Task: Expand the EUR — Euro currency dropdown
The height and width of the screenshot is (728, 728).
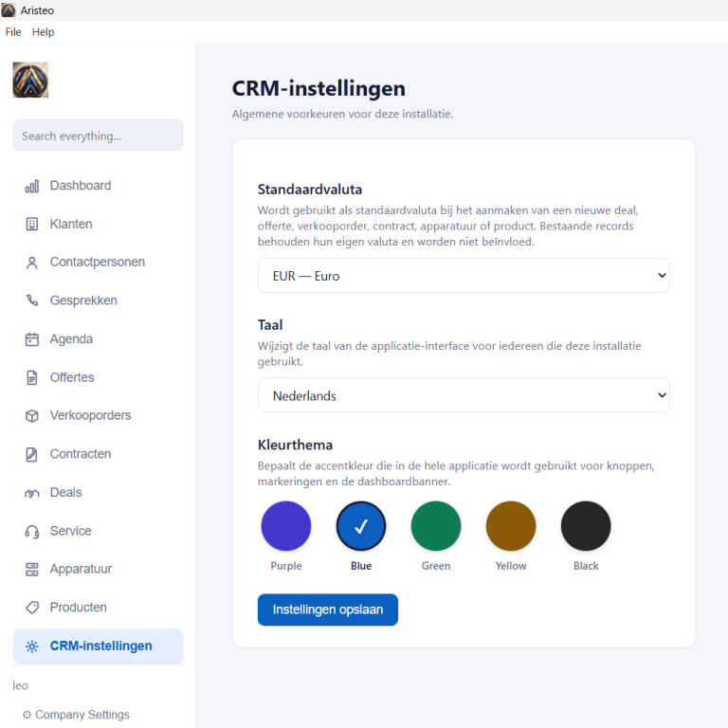Action: pyautogui.click(x=464, y=276)
